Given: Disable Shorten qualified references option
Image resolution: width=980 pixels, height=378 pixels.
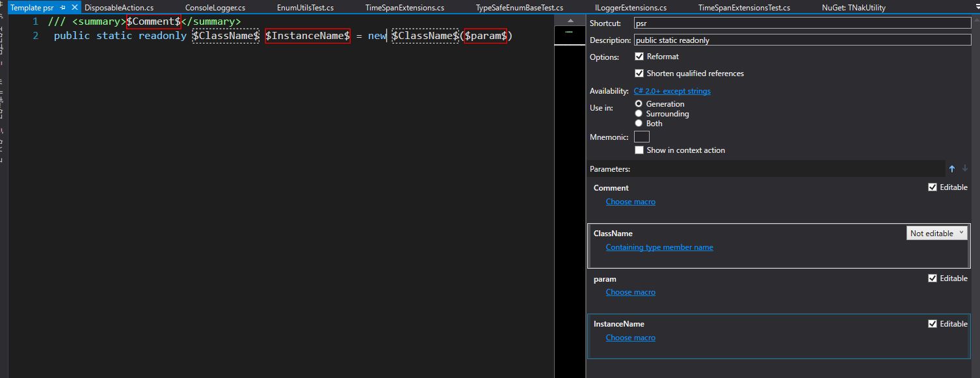Looking at the screenshot, I should coord(639,74).
